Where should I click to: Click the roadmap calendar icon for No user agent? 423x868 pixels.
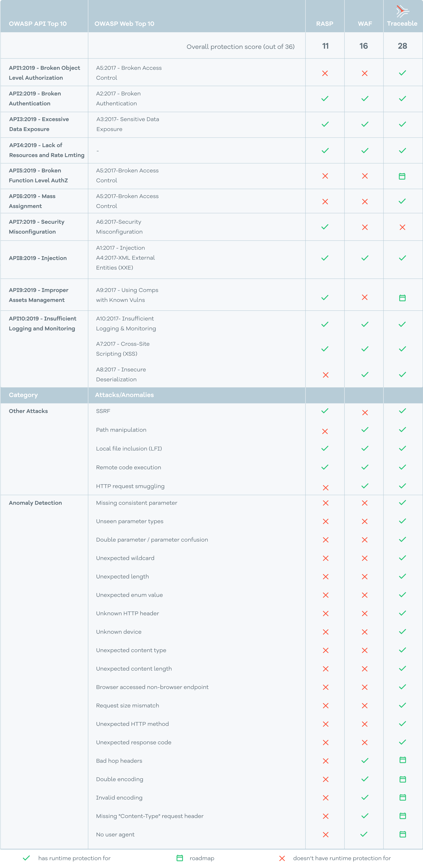click(402, 834)
